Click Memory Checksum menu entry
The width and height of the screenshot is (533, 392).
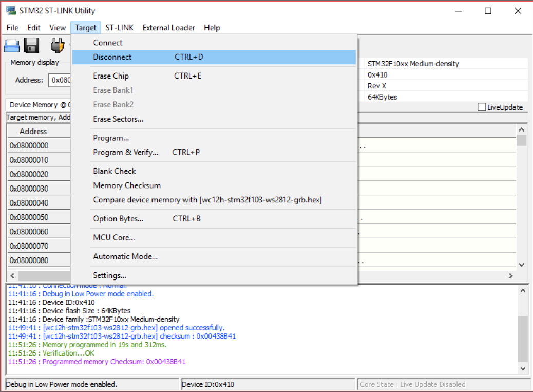[x=214, y=185]
